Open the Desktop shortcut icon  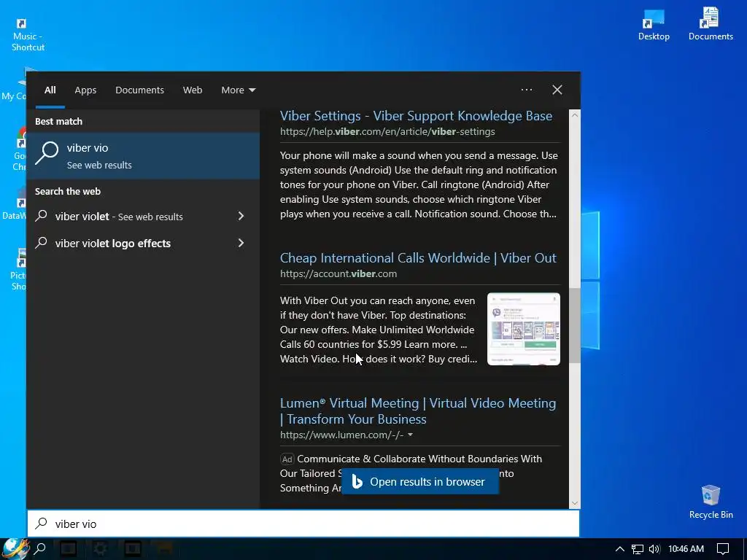654,25
